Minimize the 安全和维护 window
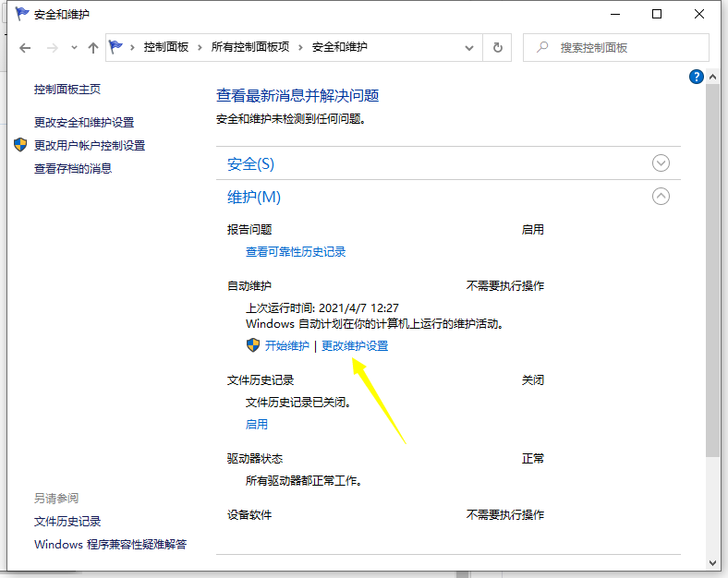The width and height of the screenshot is (728, 578). tap(615, 14)
